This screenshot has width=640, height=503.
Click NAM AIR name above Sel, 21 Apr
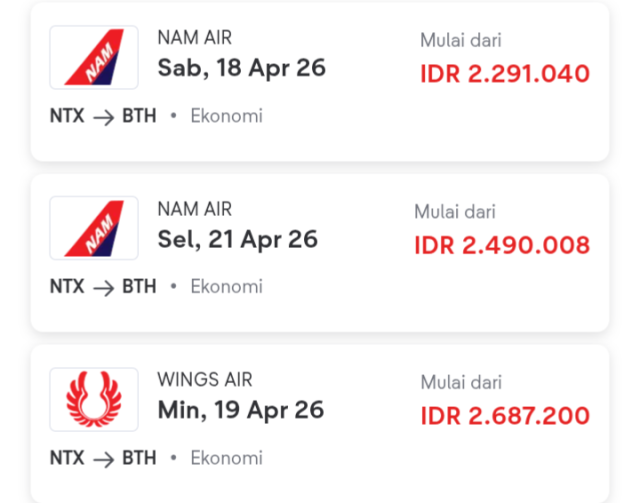pyautogui.click(x=195, y=209)
